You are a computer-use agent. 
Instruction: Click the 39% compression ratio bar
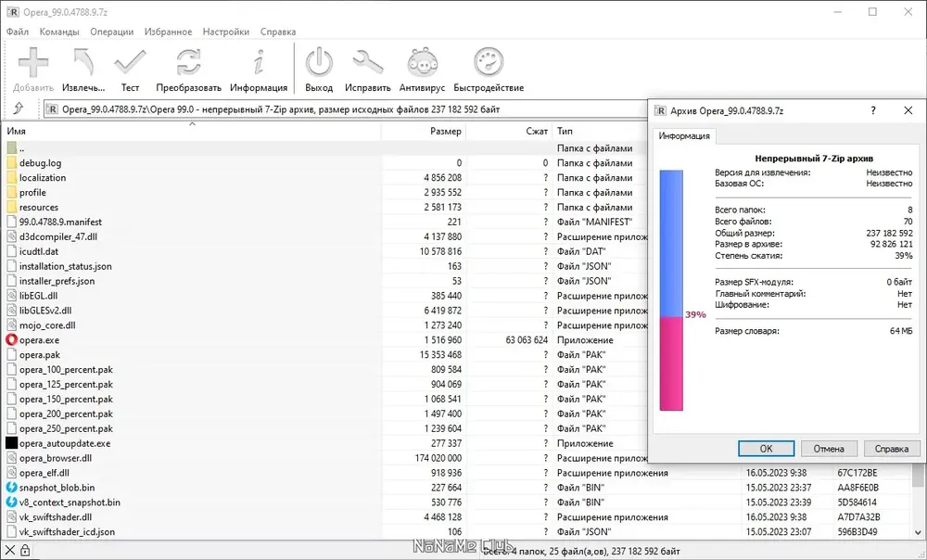point(671,290)
